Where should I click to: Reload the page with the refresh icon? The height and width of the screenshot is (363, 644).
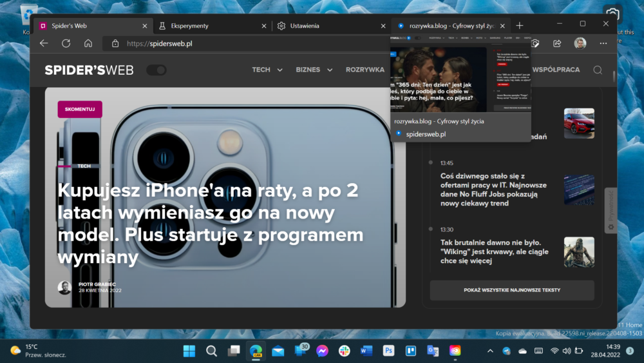point(66,43)
